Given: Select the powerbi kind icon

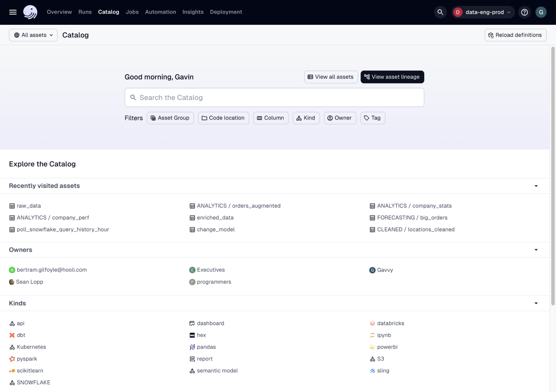Looking at the screenshot, I should click(372, 347).
